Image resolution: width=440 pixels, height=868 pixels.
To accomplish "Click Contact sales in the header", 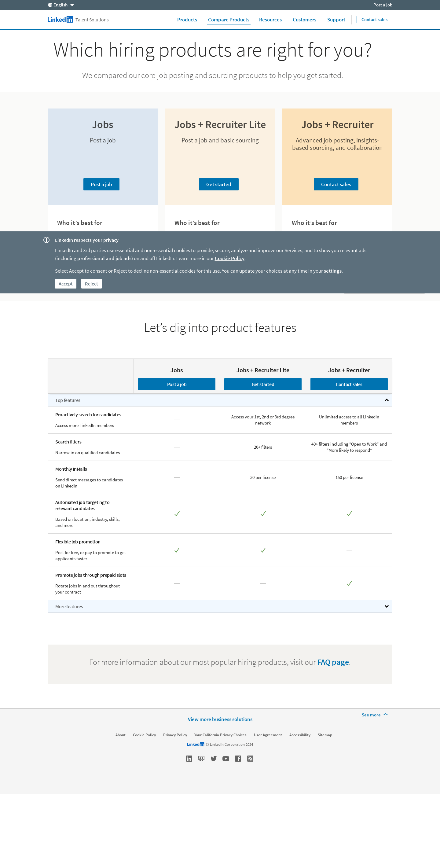I will (x=374, y=20).
